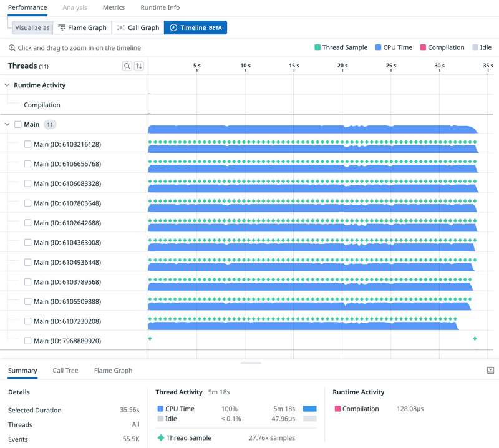This screenshot has height=448, width=499.
Task: Open the Runtime Info tab
Action: (160, 7)
